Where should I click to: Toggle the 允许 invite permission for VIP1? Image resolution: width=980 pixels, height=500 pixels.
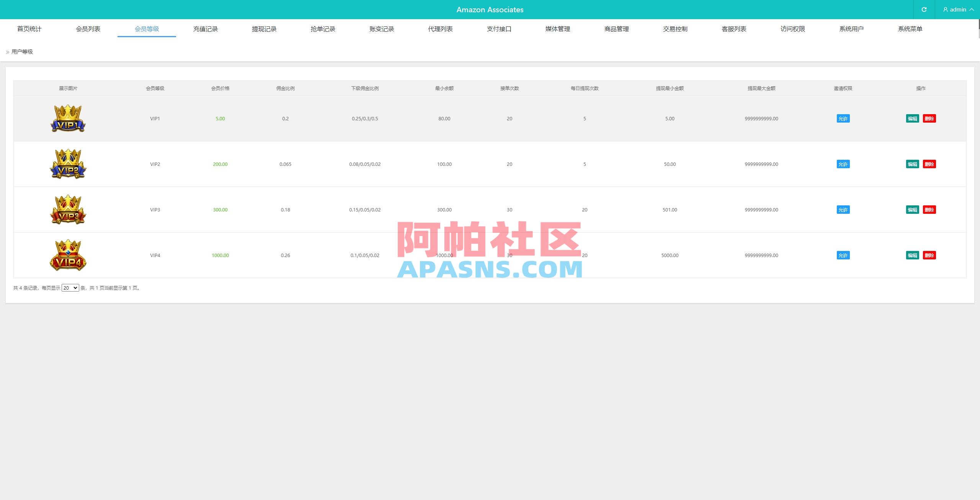(843, 118)
